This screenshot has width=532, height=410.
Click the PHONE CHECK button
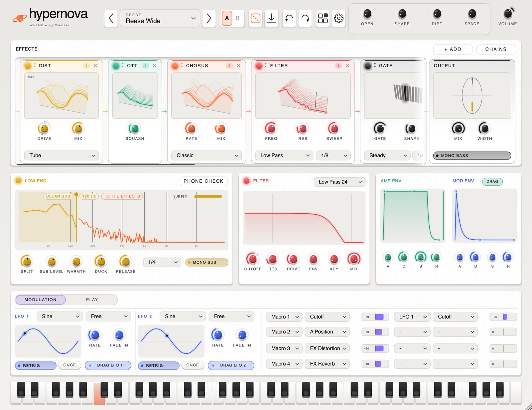pos(203,181)
